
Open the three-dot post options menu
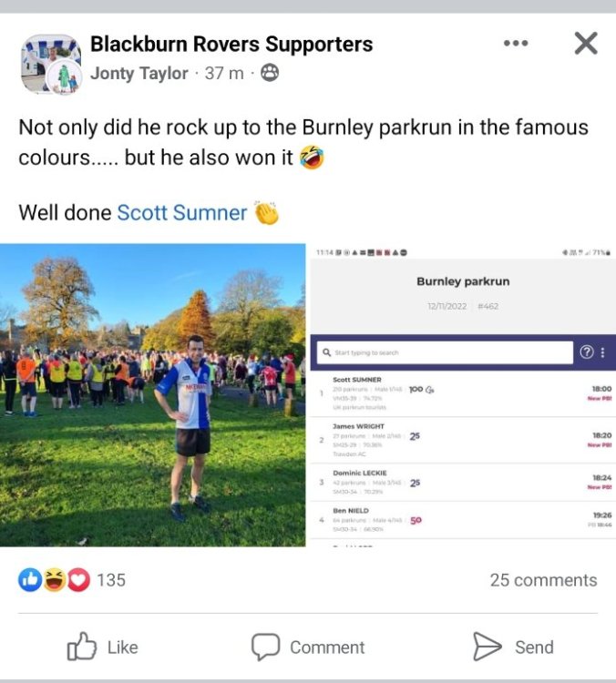coord(516,43)
